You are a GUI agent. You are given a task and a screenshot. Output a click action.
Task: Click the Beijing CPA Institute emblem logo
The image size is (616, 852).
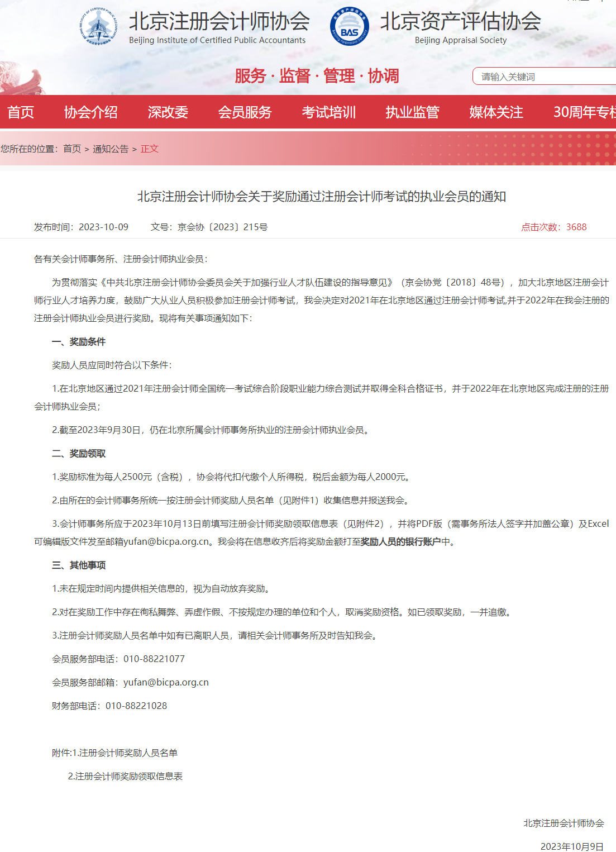(x=99, y=26)
